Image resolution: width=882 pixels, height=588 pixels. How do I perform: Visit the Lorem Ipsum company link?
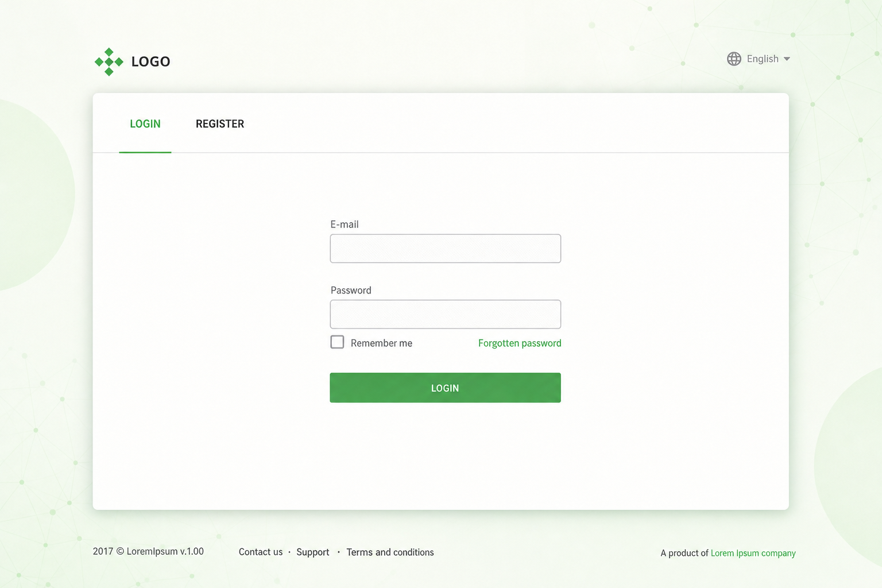(753, 553)
